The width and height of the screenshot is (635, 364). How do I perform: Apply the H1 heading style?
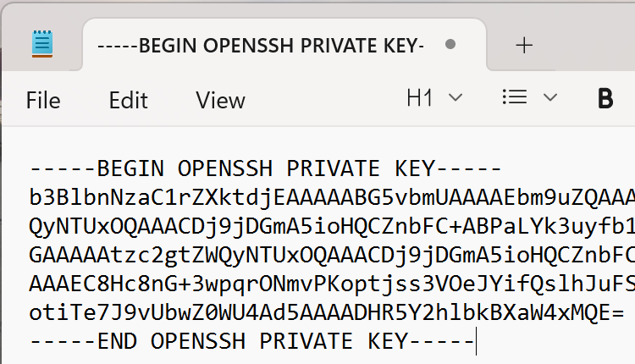pyautogui.click(x=420, y=98)
